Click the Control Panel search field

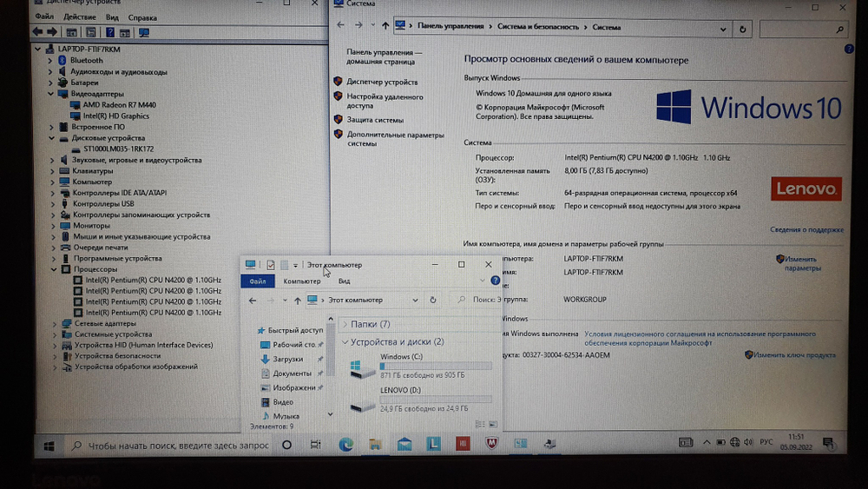point(804,30)
